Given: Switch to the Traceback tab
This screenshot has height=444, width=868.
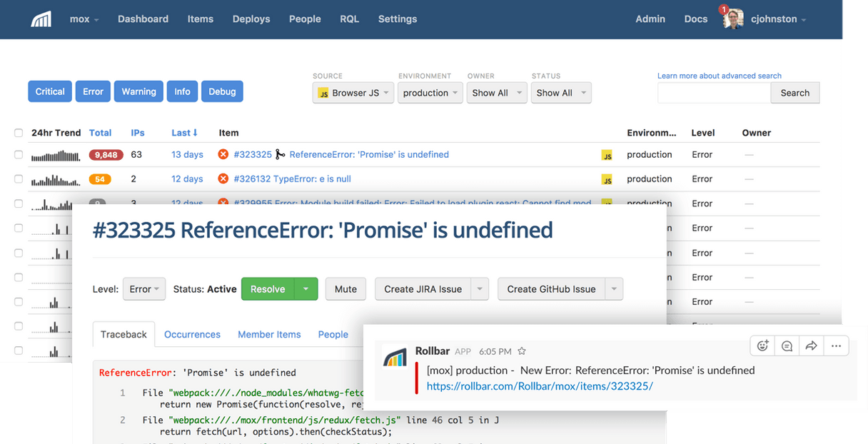Looking at the screenshot, I should (x=123, y=334).
